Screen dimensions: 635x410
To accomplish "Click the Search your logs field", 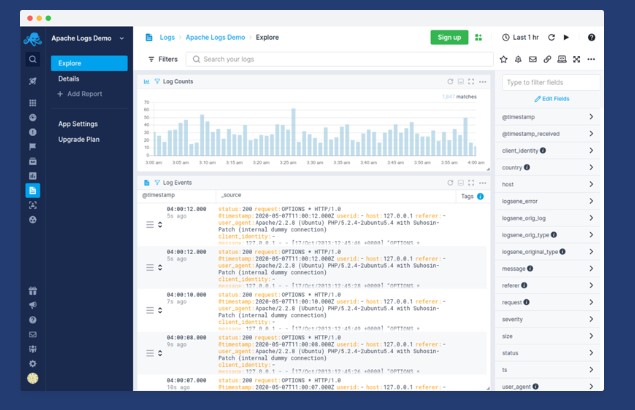I will coord(339,60).
